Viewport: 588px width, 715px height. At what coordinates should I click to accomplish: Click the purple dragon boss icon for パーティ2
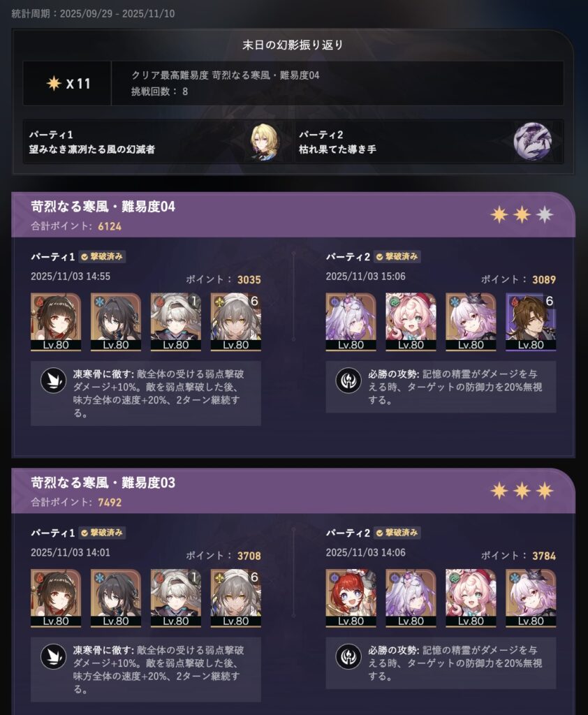coord(532,141)
